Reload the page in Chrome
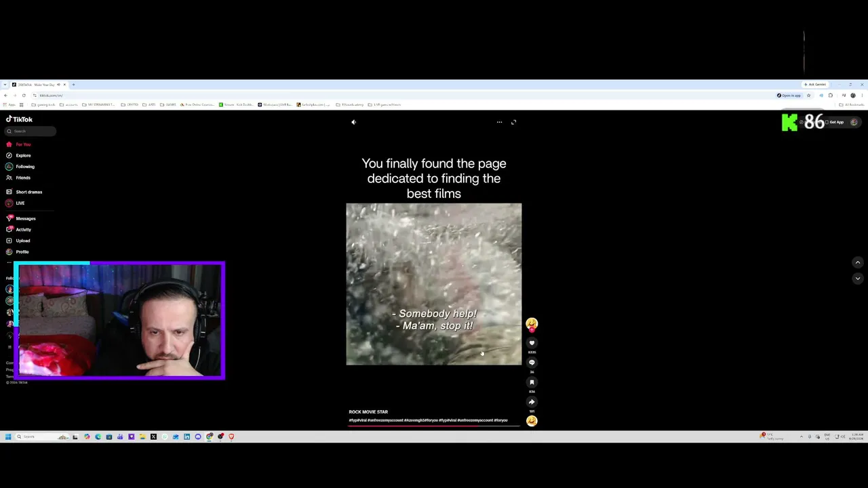This screenshot has height=488, width=868. [x=24, y=96]
